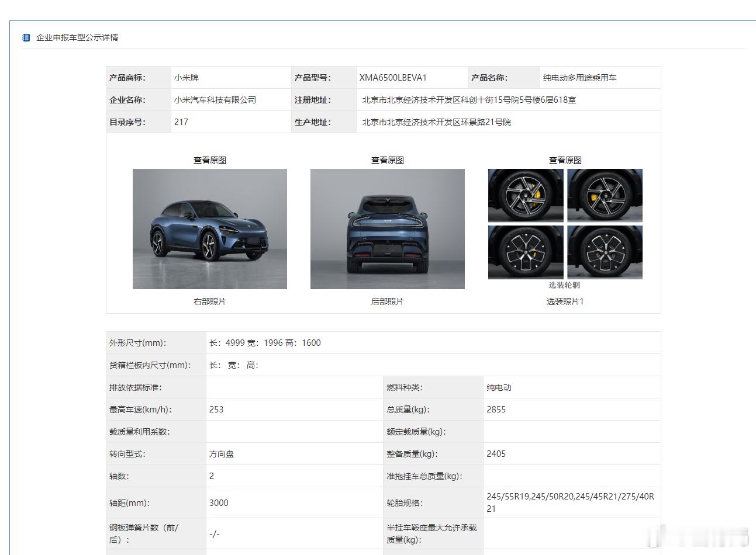Select the axle count value 2
756x555 pixels.
212,476
